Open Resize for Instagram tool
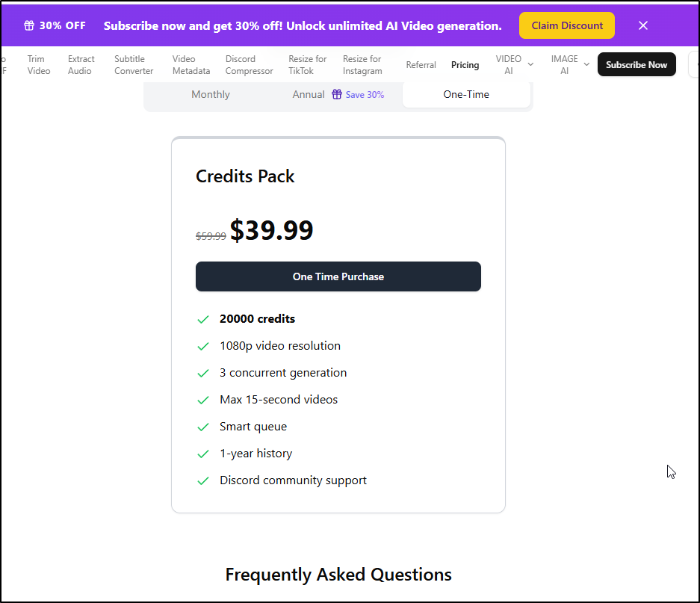This screenshot has width=700, height=603. (362, 65)
